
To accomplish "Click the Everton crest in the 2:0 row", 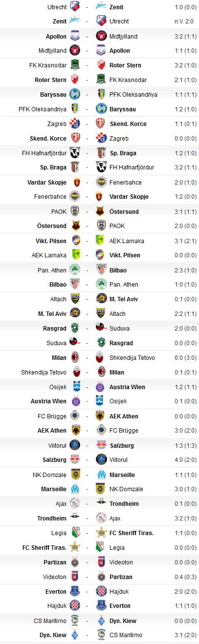I will point(75,591).
